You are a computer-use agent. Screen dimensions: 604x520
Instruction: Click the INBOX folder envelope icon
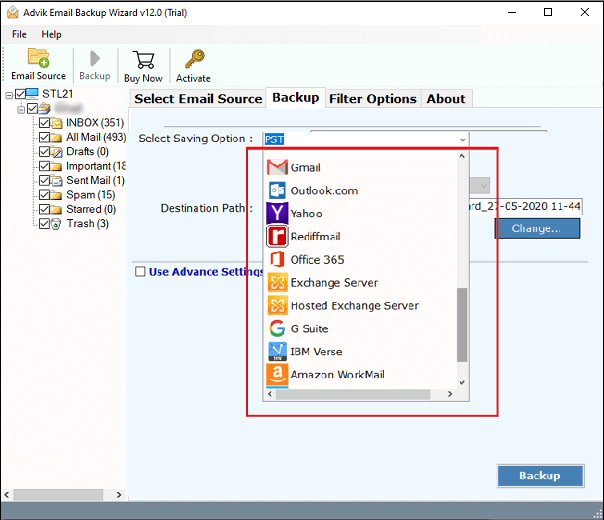pyautogui.click(x=56, y=123)
